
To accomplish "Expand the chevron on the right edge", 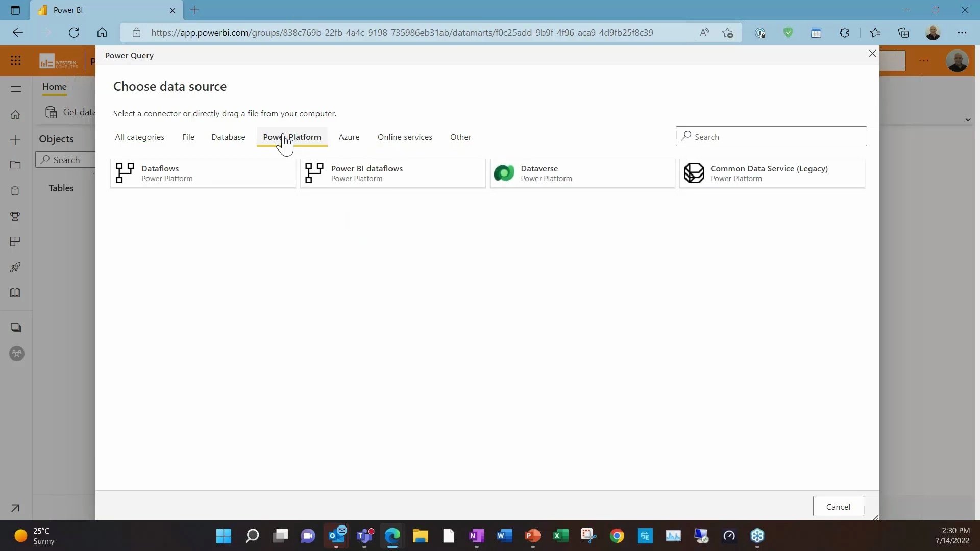I will 968,120.
